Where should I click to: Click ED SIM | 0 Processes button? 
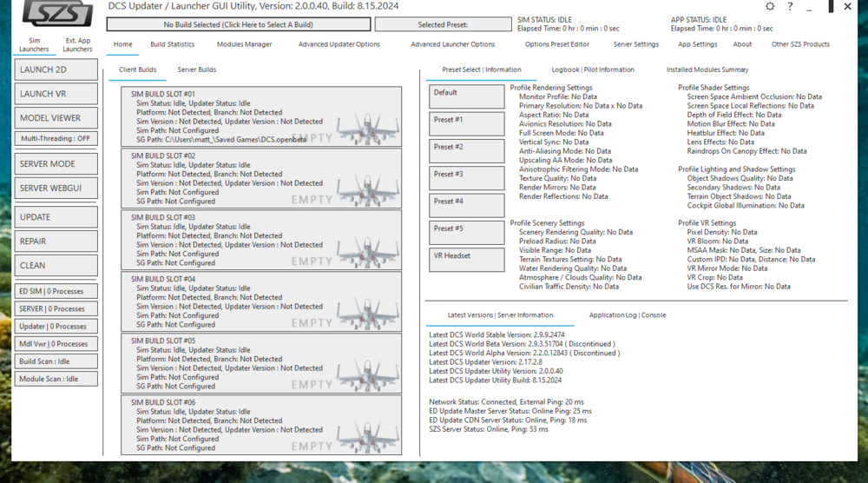[x=56, y=291]
